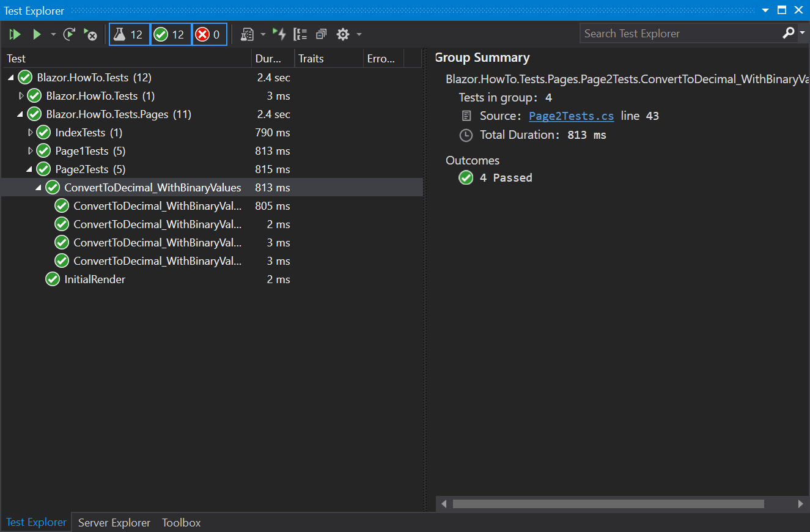Screen dimensions: 810x532
Task: Run all tests in Test Explorer
Action: [15, 34]
